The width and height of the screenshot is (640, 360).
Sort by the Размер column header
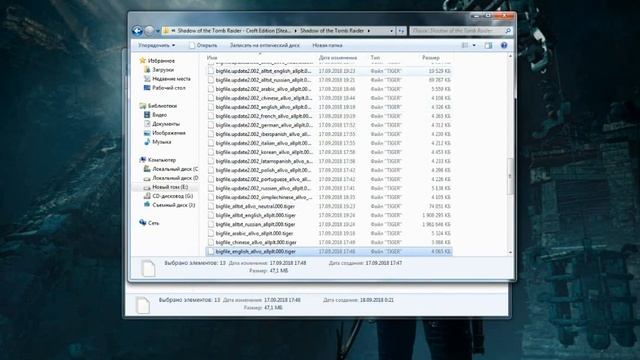(x=431, y=58)
